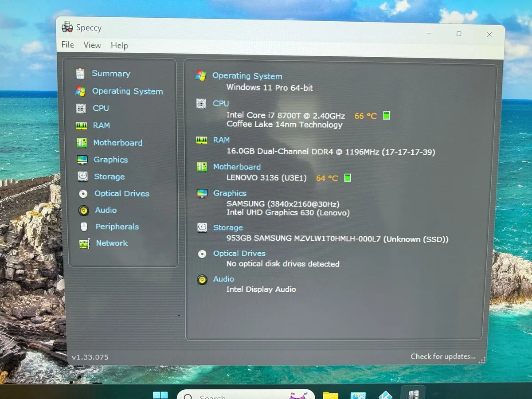Click the Speccy app icon in title bar
The width and height of the screenshot is (532, 399).
pyautogui.click(x=67, y=27)
